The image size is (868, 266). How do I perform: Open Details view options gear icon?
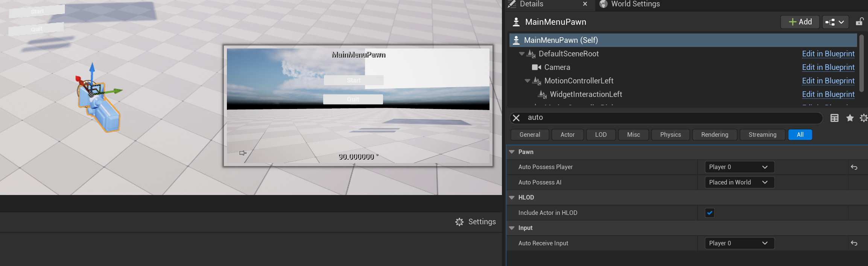[864, 118]
